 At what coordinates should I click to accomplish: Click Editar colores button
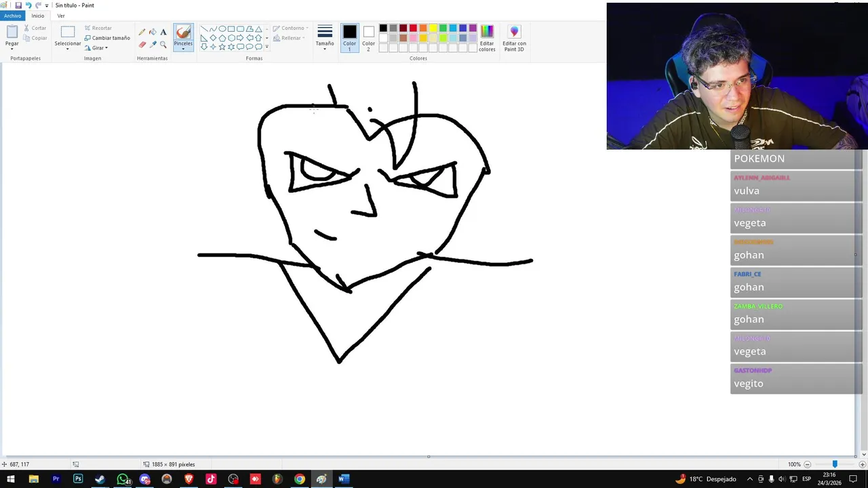pyautogui.click(x=487, y=39)
